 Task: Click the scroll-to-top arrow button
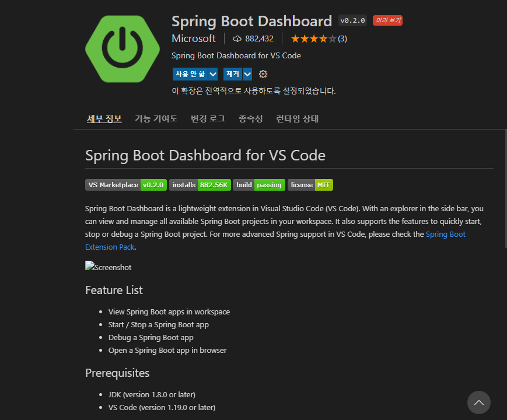478,402
